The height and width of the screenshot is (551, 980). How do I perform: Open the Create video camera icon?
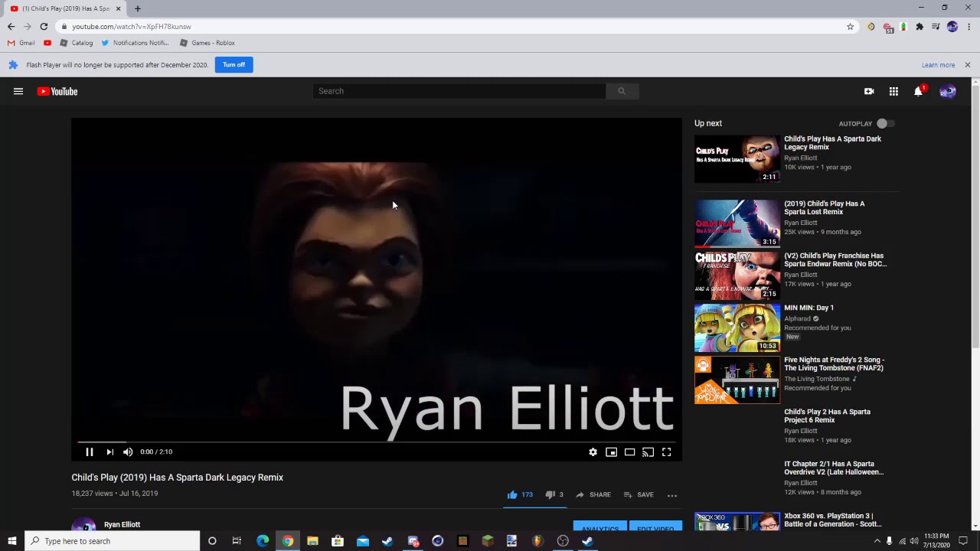pyautogui.click(x=869, y=91)
